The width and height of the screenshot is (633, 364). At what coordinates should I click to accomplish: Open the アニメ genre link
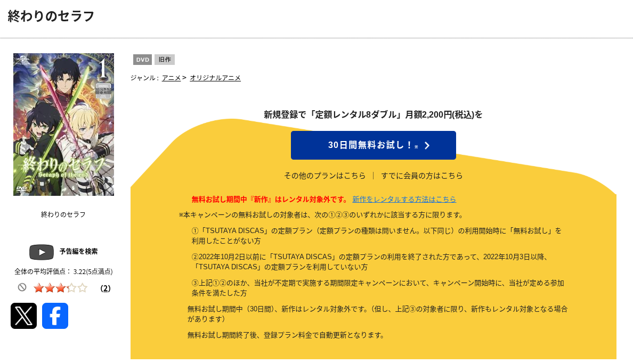pyautogui.click(x=171, y=78)
